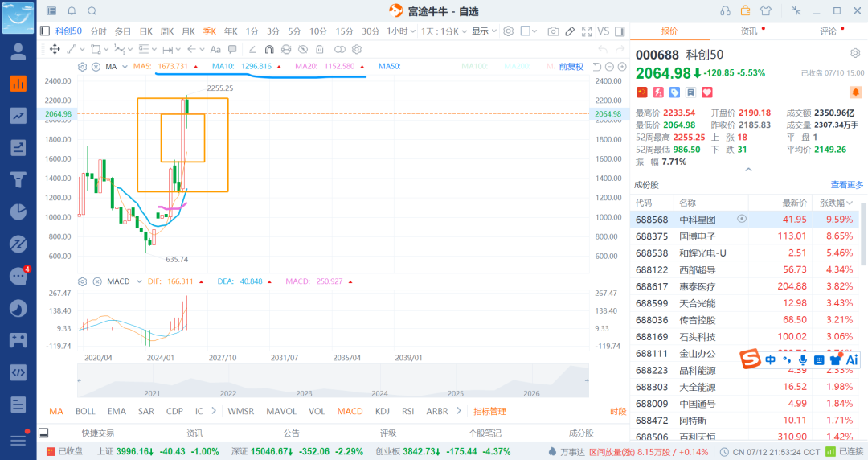Screen dimensions: 868x460
Task: Zoom out chart with minus circle icon
Action: pos(609,67)
